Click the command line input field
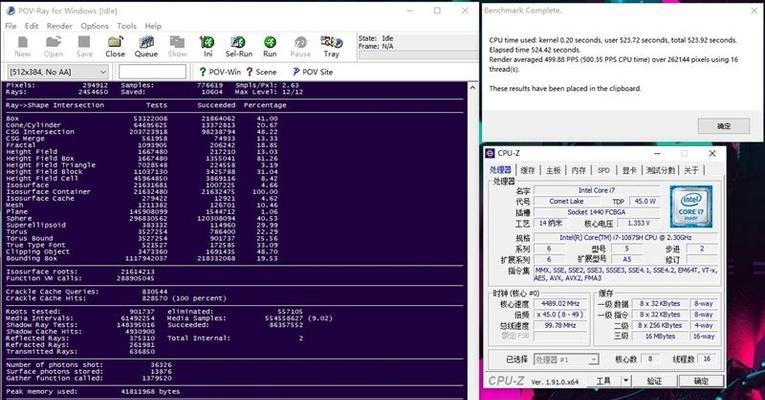Image resolution: width=765 pixels, height=400 pixels. pyautogui.click(x=152, y=72)
